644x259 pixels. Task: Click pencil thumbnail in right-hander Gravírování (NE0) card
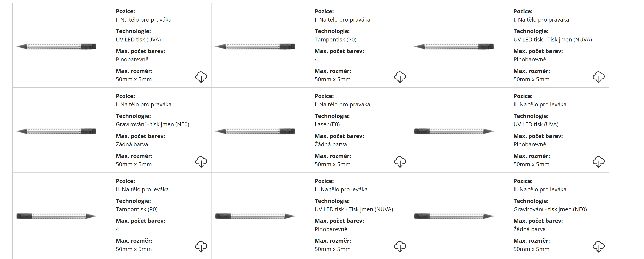pyautogui.click(x=56, y=131)
